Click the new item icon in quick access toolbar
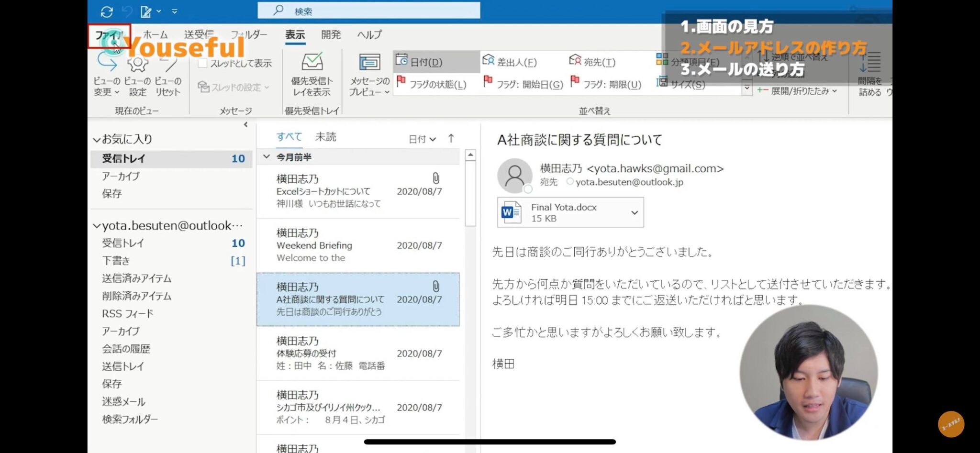Screen dimensions: 980x453 [146, 11]
